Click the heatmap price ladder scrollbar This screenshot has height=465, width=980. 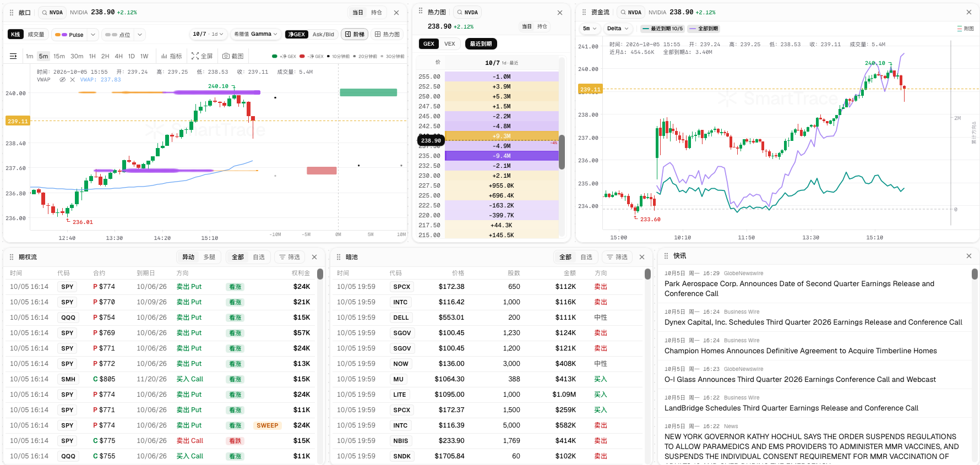pos(562,152)
